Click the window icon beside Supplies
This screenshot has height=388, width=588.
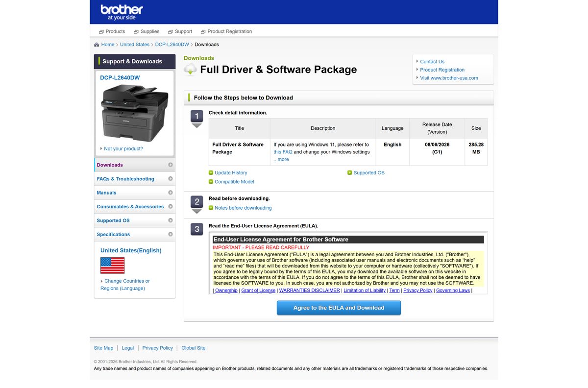[136, 32]
